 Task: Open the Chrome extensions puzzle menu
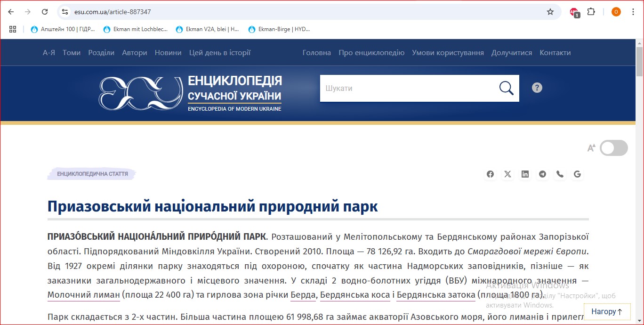591,12
